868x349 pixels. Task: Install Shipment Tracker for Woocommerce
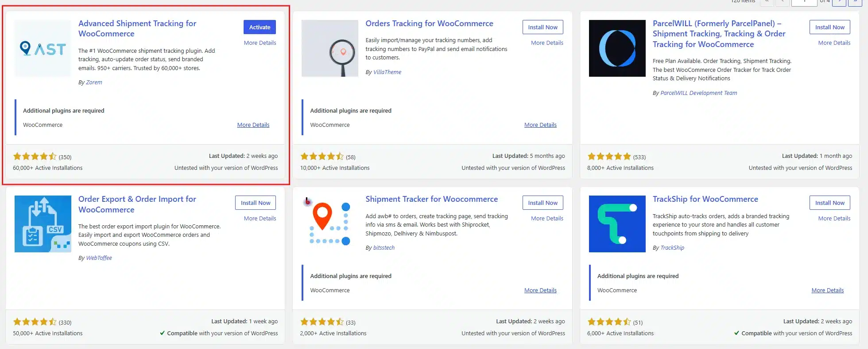pos(543,203)
